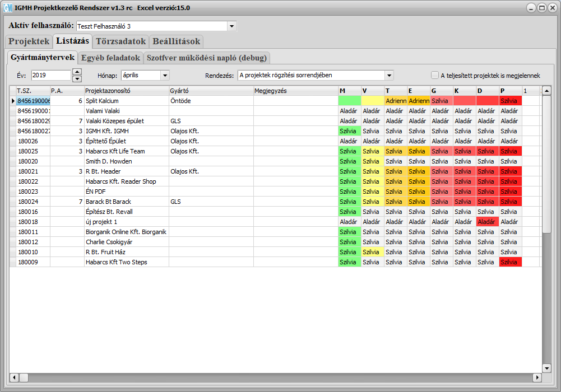
Task: Select the Gyártmánytervek sub-tab
Action: coord(43,57)
